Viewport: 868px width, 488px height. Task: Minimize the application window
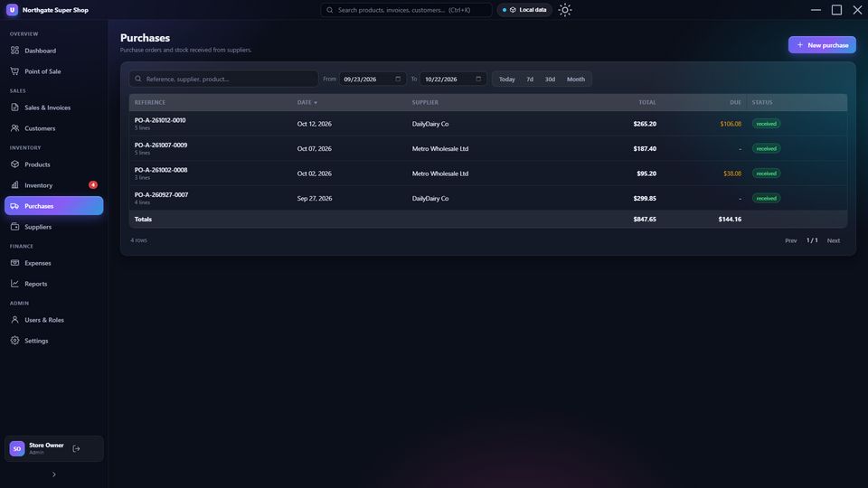point(816,10)
